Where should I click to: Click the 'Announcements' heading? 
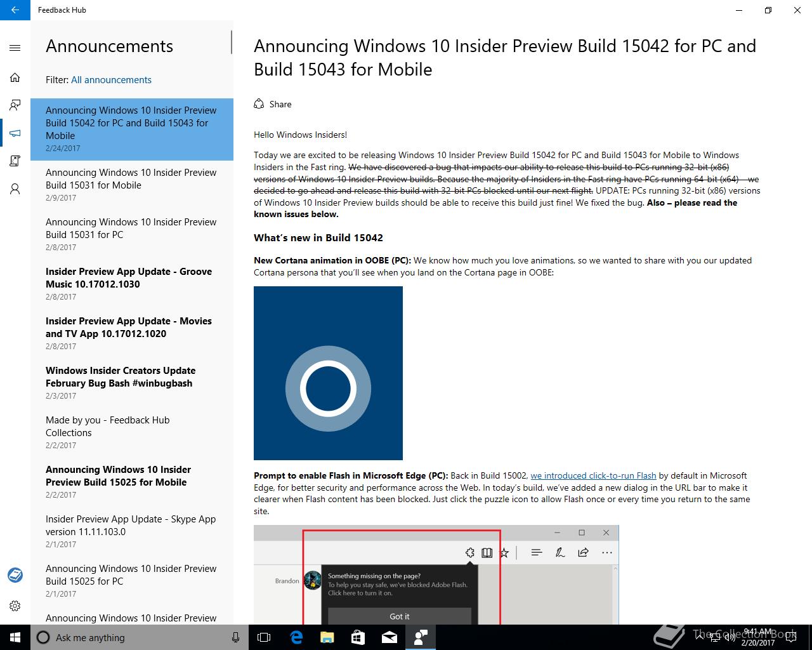click(109, 46)
